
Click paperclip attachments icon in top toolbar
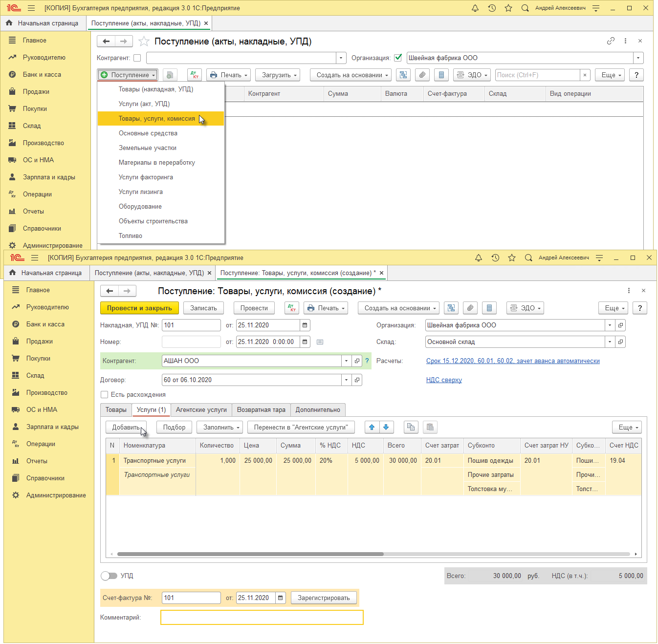422,75
